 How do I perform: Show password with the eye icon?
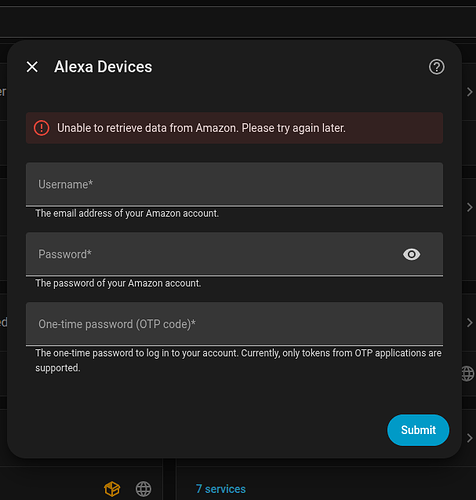point(411,254)
